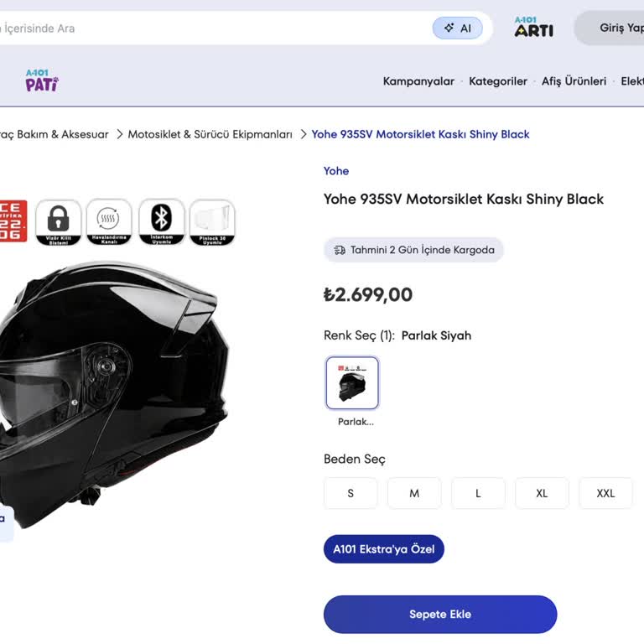Screen dimensions: 644x644
Task: Select size XL
Action: click(x=542, y=493)
